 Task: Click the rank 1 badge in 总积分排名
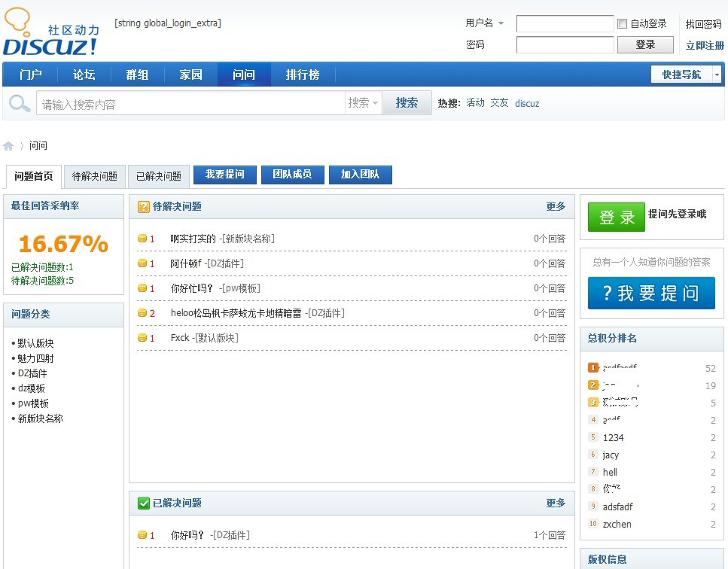point(592,368)
